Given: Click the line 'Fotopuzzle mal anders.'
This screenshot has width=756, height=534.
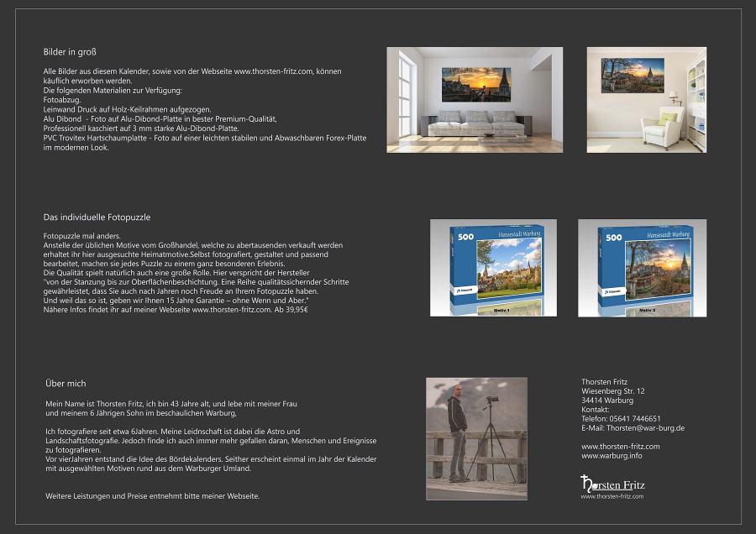Looking at the screenshot, I should [x=82, y=236].
